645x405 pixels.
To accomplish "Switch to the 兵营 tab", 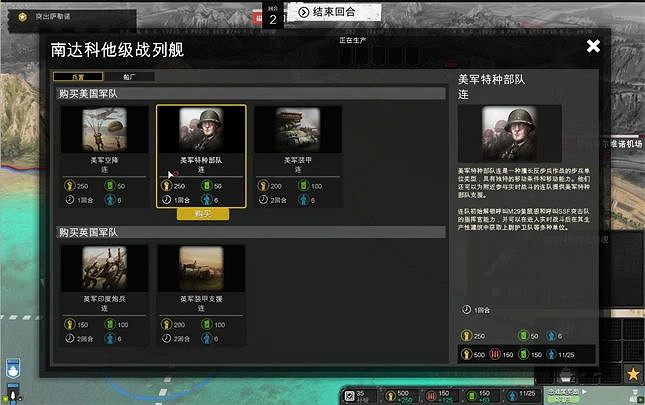I will point(78,77).
